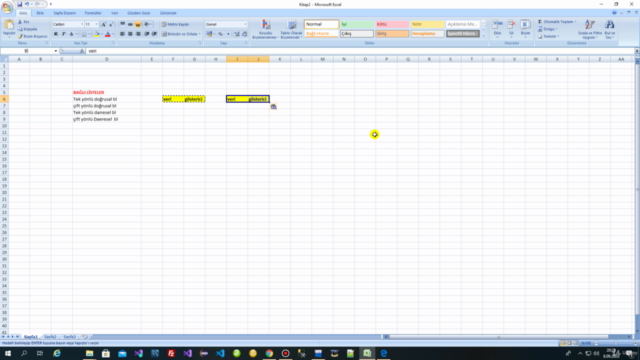Viewport: 640px width, 360px height.
Task: Apply the Nötr cell style
Action: pos(427,24)
